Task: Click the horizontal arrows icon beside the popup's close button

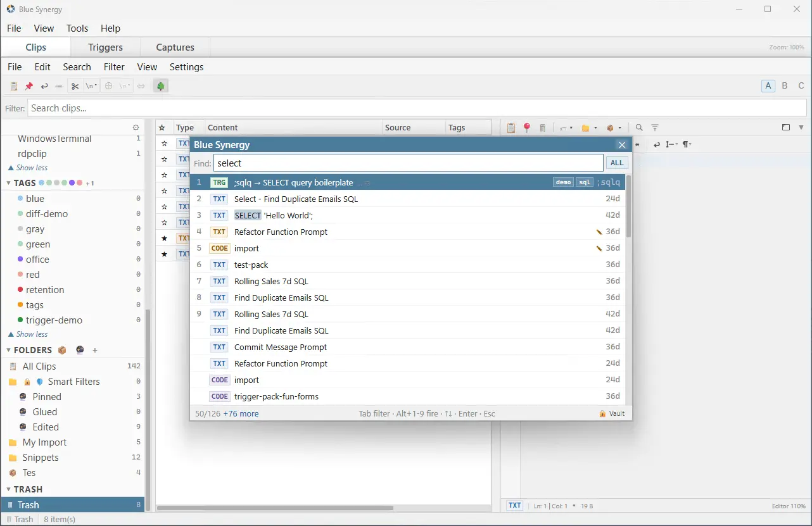Action: tap(637, 145)
